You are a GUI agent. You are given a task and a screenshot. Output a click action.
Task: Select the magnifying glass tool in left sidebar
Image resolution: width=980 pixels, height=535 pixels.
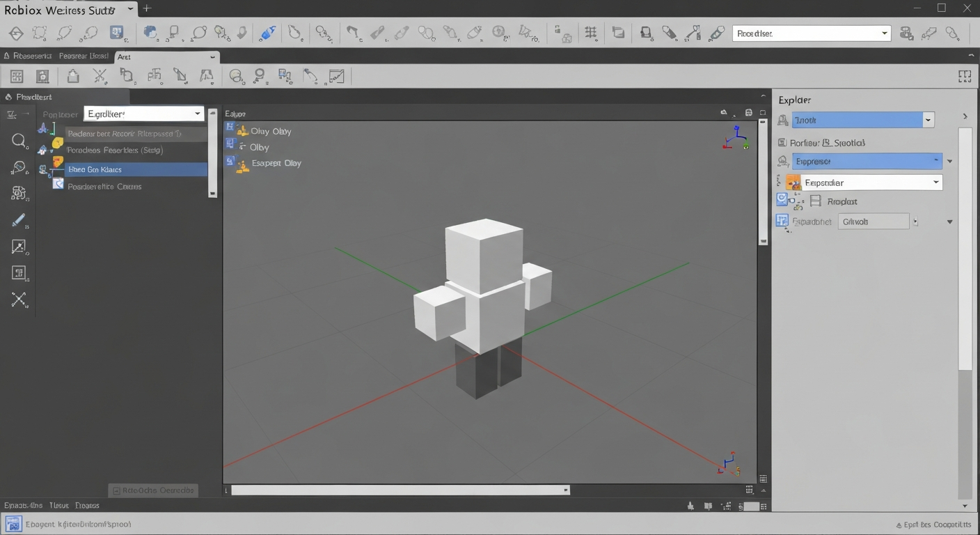click(x=19, y=141)
